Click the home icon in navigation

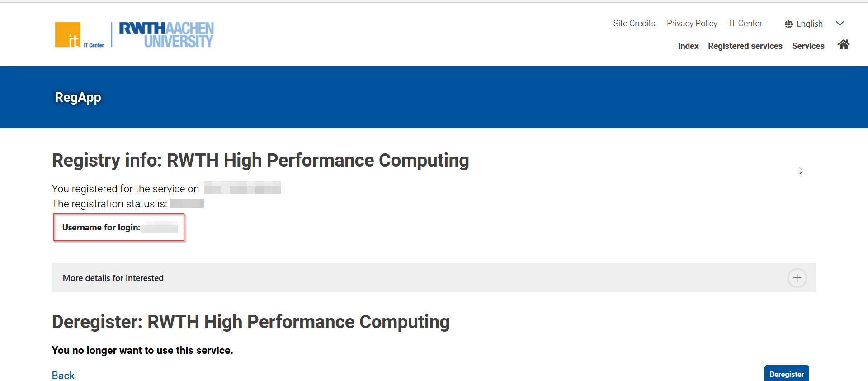click(843, 45)
